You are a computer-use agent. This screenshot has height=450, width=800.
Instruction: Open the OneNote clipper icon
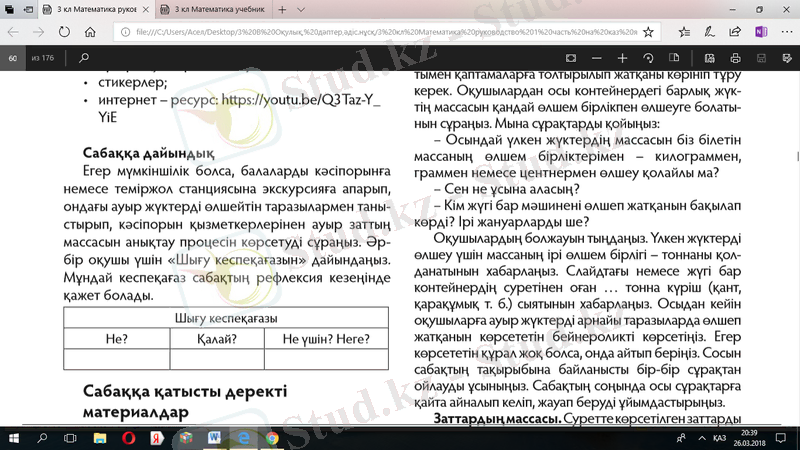pos(761,33)
